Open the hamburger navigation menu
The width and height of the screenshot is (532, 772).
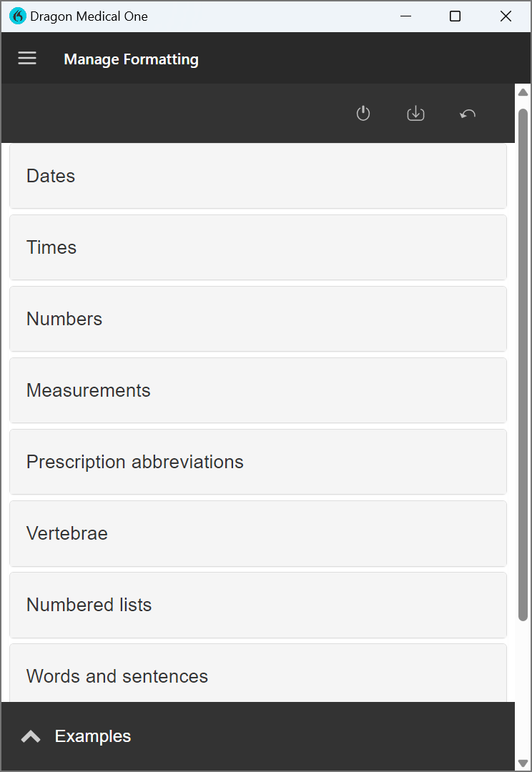[x=27, y=58]
